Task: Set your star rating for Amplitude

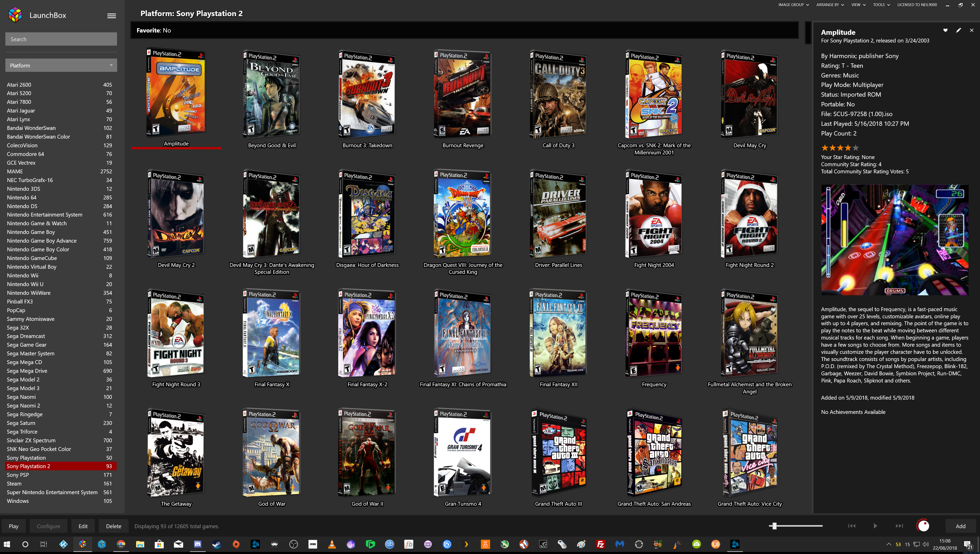Action: click(840, 148)
